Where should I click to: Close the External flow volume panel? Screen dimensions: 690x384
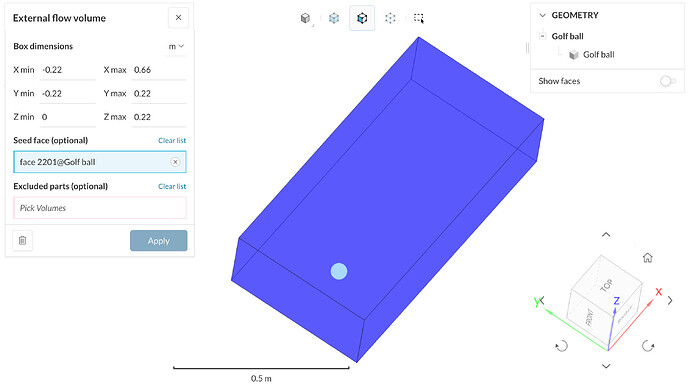[178, 18]
